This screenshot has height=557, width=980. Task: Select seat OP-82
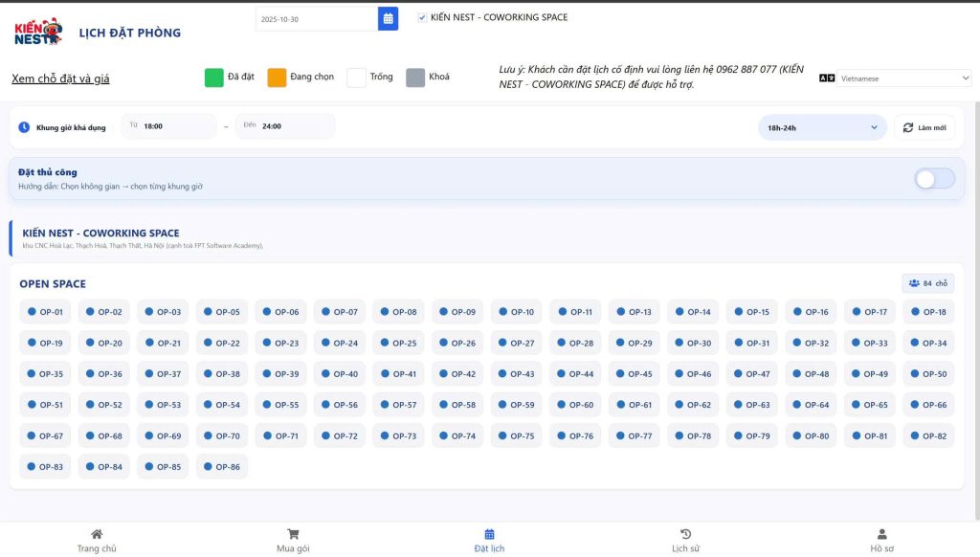[928, 435]
